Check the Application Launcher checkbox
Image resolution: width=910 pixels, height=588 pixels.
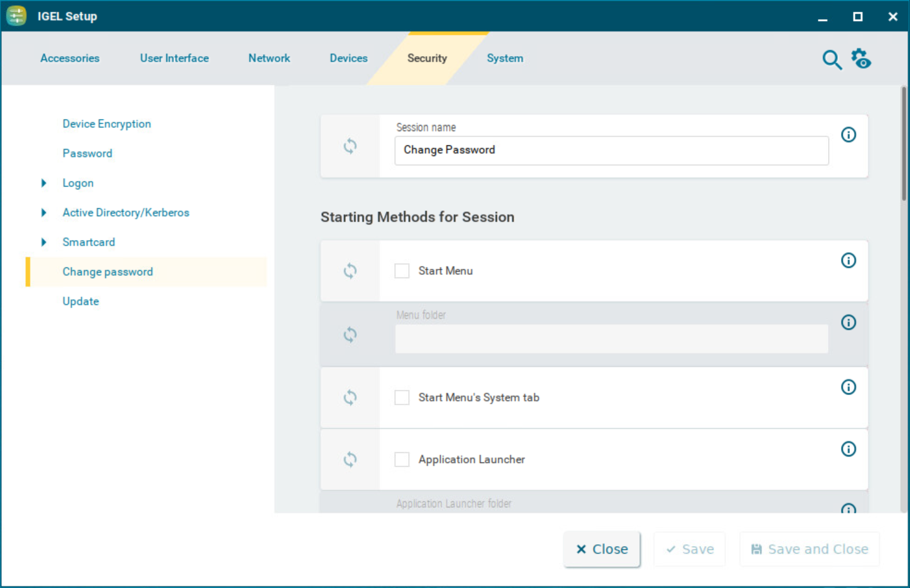[x=402, y=460]
